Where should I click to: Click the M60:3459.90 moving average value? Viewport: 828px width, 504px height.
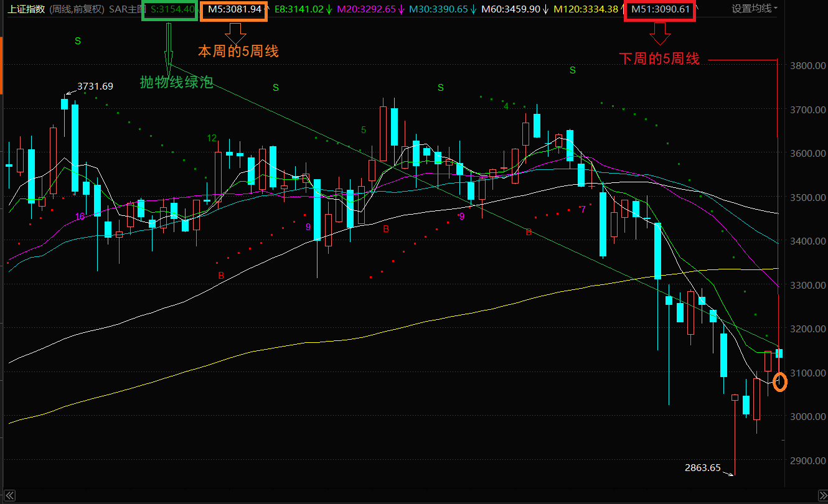point(510,9)
